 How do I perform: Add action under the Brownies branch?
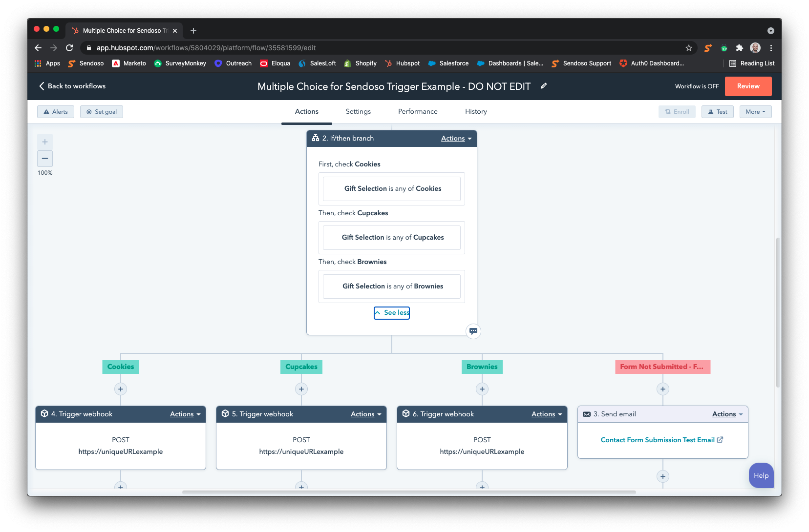[482, 389]
